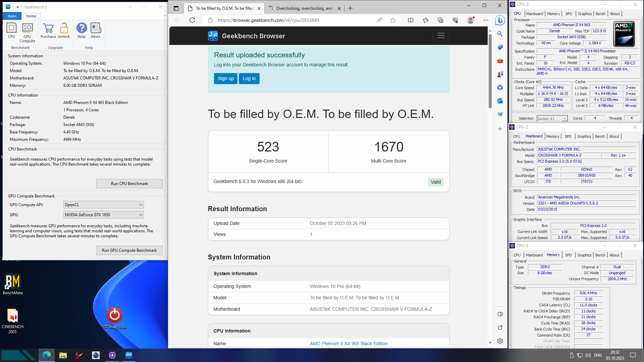Open the CPU benchmark icon in the Geekbench ribbon

click(11, 31)
